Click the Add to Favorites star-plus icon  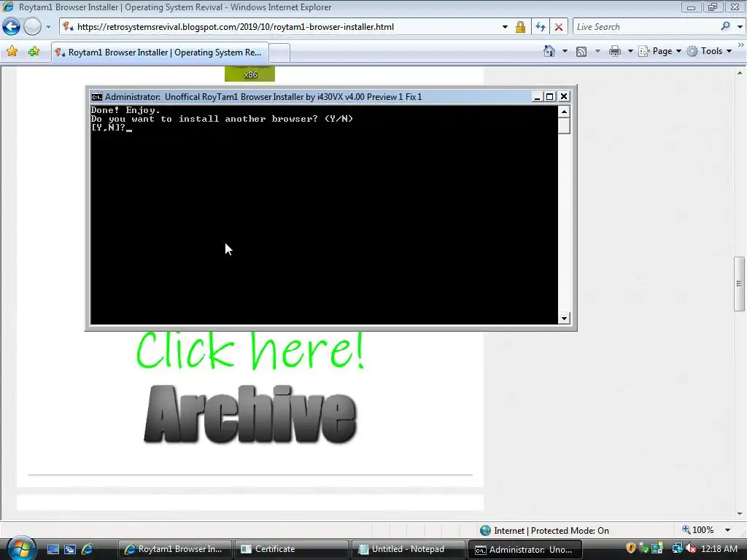(x=34, y=52)
